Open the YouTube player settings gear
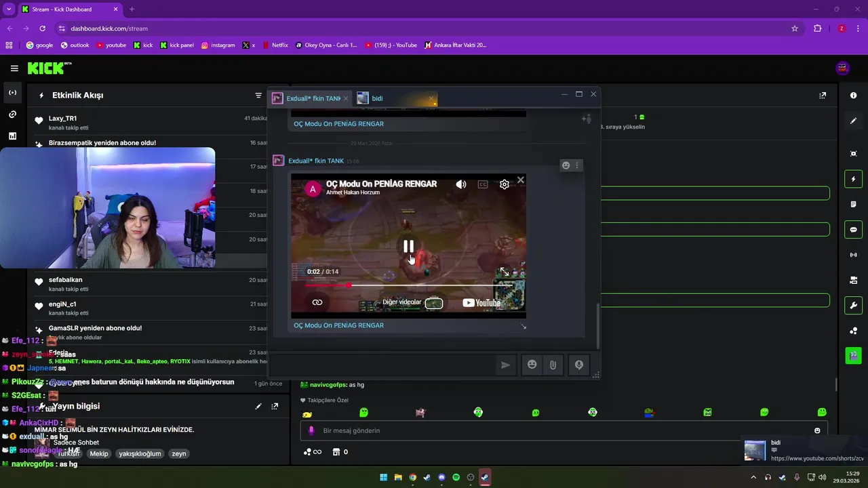The image size is (868, 488). point(505,184)
